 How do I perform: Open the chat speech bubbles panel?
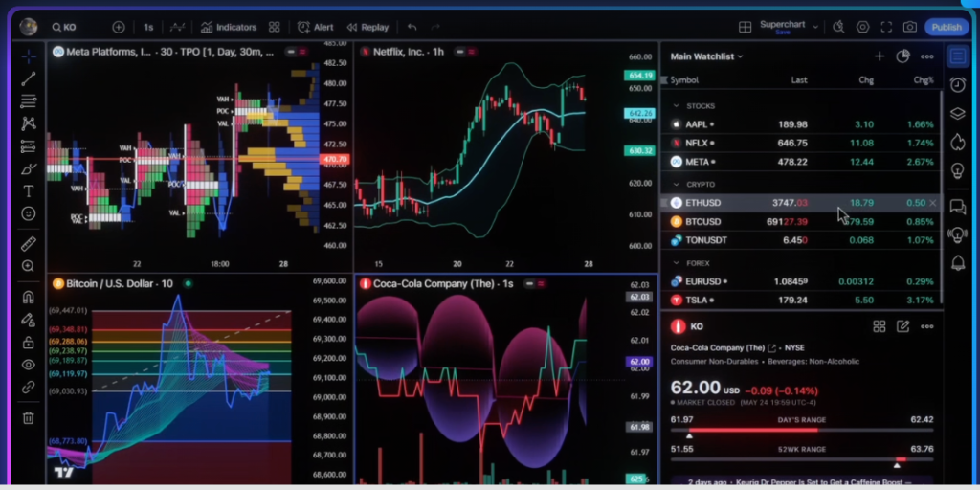pyautogui.click(x=957, y=207)
